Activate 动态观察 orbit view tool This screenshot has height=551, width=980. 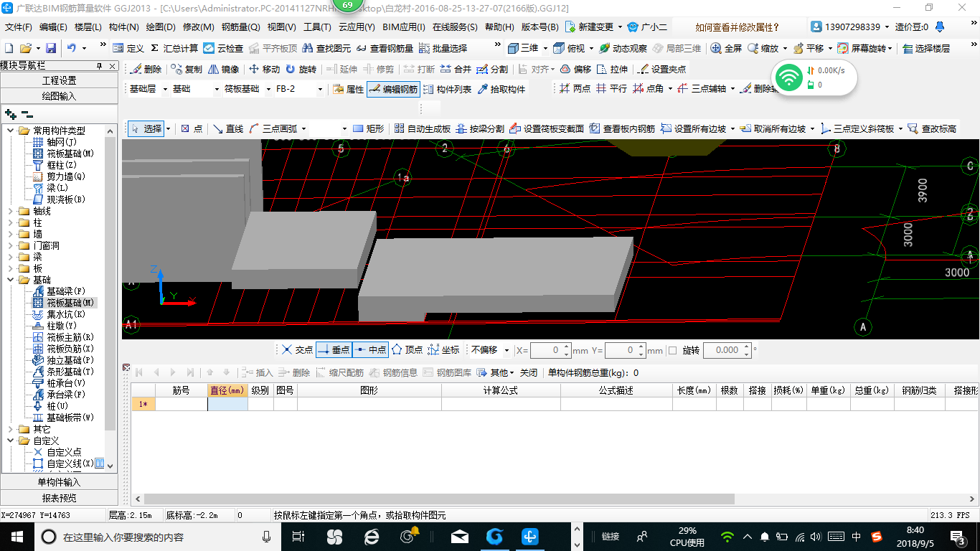pos(623,48)
